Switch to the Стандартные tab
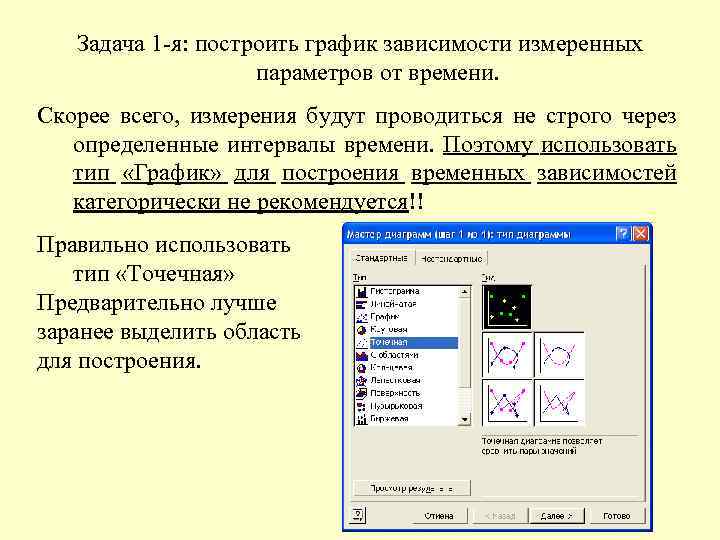Image resolution: width=720 pixels, height=540 pixels. click(381, 258)
